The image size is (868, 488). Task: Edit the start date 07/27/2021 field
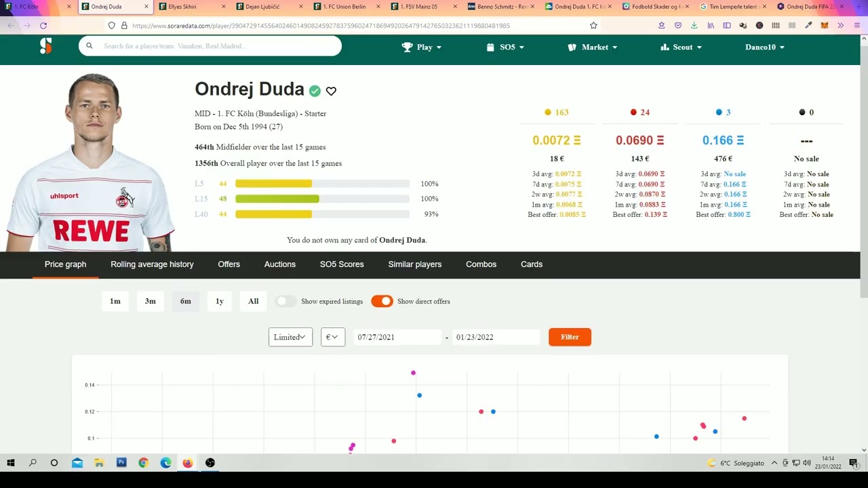[x=397, y=337]
